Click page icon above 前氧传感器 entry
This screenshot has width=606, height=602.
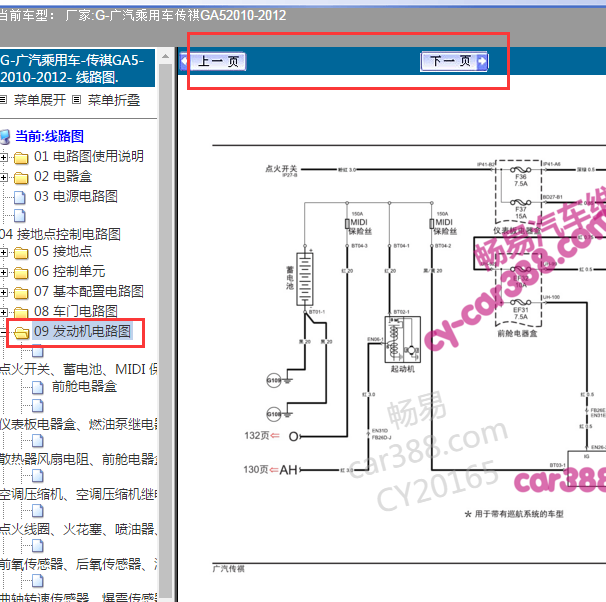point(37,546)
